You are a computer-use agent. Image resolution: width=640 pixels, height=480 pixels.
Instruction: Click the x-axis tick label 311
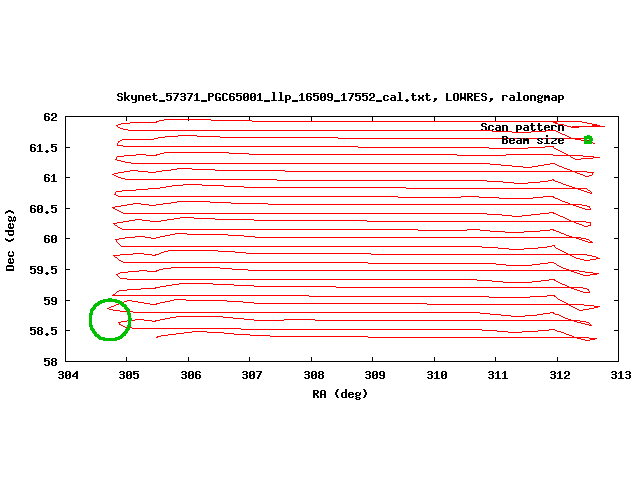click(x=498, y=375)
